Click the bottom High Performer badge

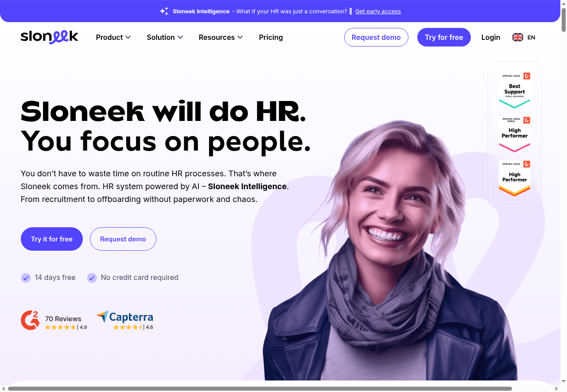[x=515, y=178]
